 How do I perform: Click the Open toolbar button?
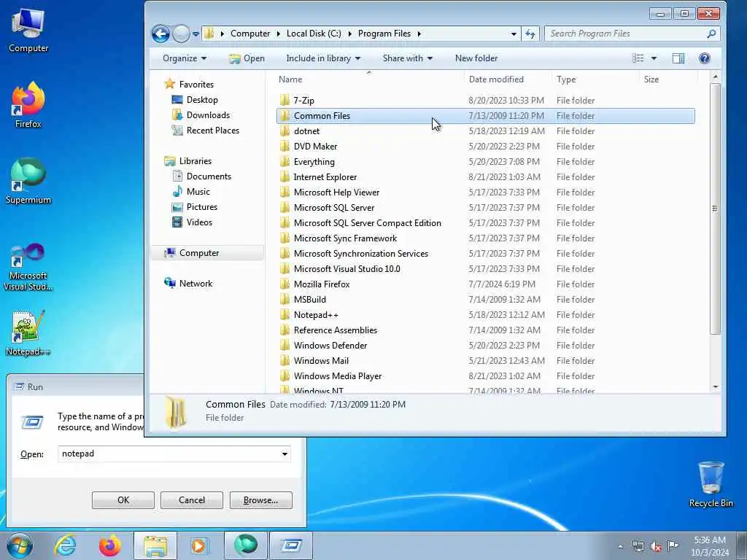247,58
